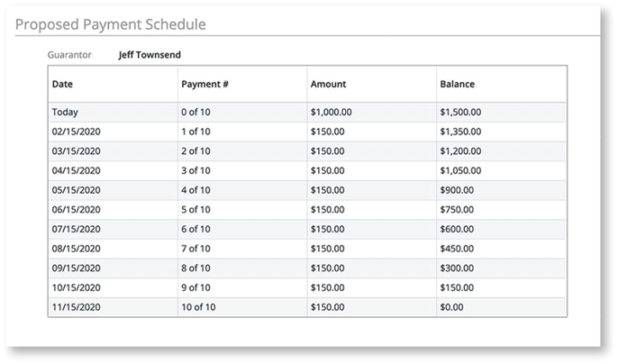Screen dimensions: 618x364
Task: Select the final $0.00 balance cell
Action: click(452, 306)
